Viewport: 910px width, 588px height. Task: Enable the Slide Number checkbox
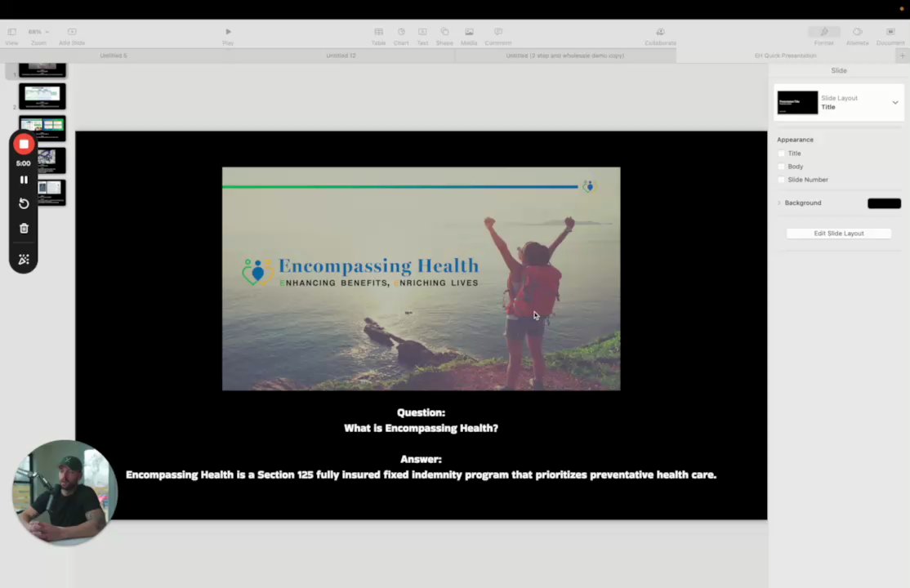tap(781, 180)
